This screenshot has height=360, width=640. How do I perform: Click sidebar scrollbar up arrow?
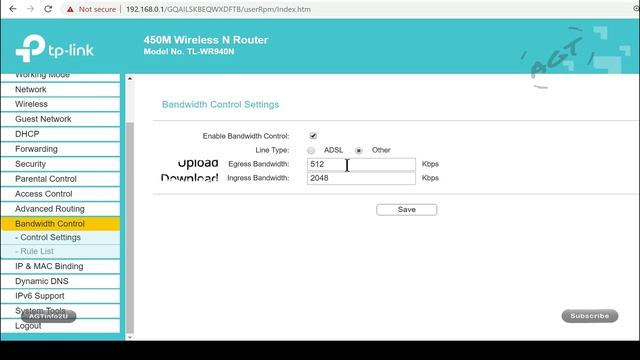click(130, 78)
